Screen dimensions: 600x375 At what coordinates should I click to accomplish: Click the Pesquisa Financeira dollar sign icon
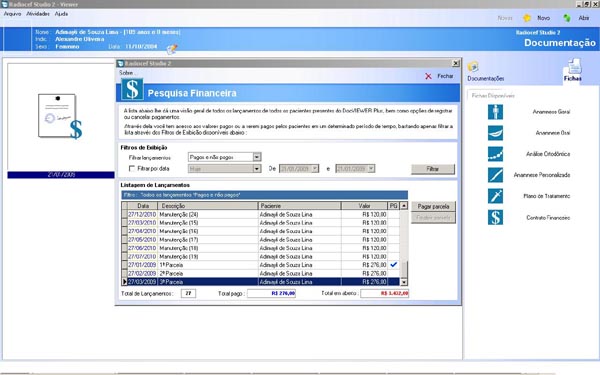pyautogui.click(x=132, y=90)
